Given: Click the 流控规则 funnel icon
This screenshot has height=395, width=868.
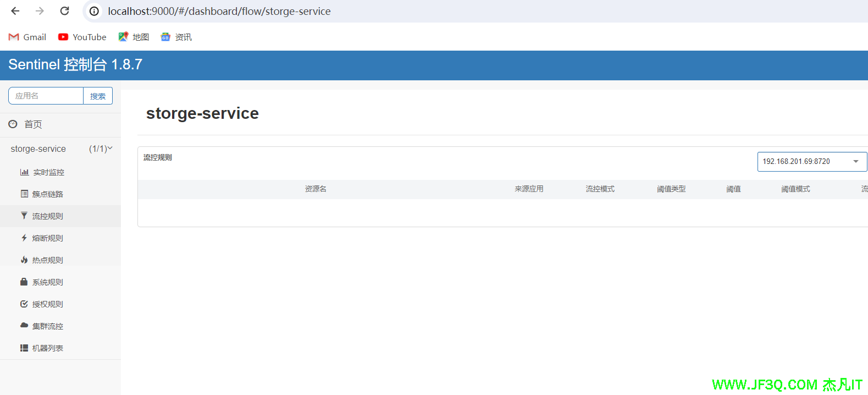Looking at the screenshot, I should 24,216.
